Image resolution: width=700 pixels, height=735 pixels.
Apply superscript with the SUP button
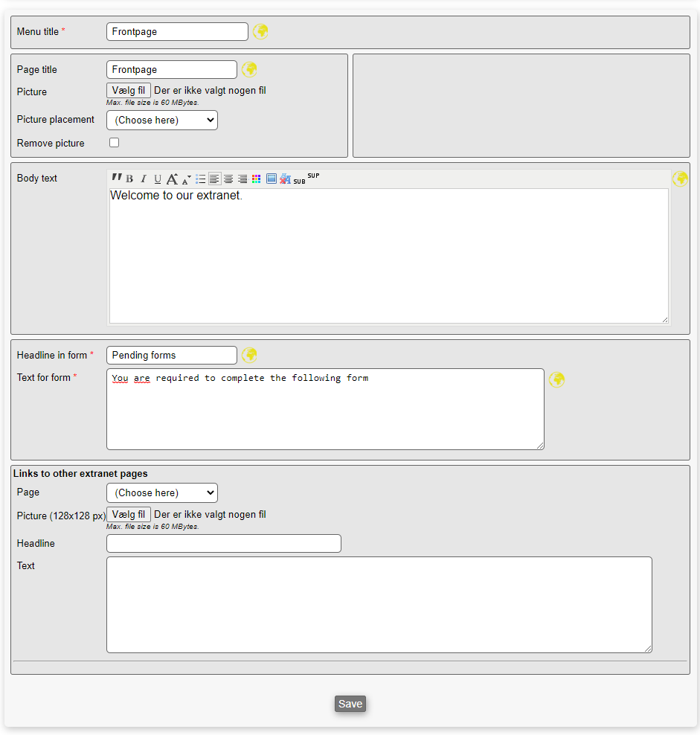tap(313, 176)
